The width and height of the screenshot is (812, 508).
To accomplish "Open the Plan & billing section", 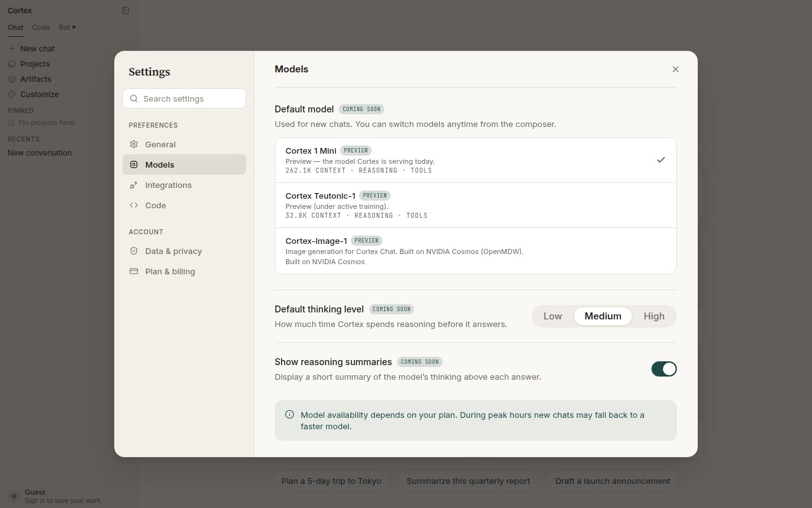I will click(x=184, y=271).
